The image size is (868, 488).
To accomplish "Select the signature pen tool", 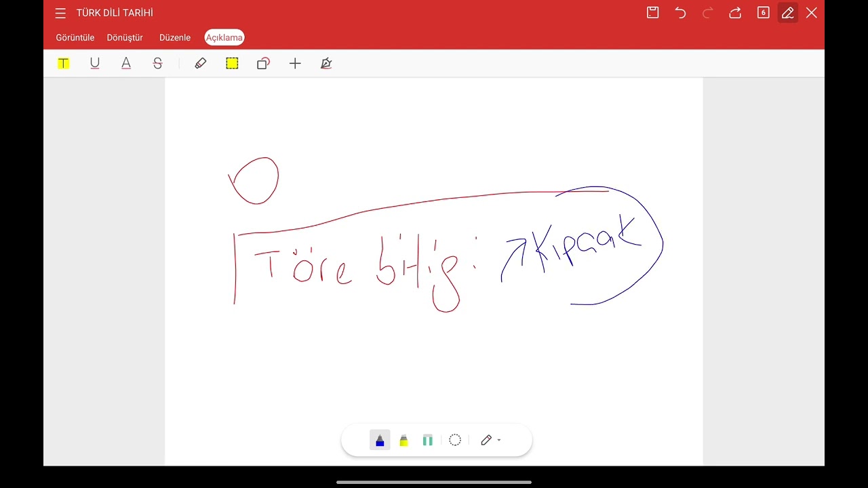I will pos(326,64).
